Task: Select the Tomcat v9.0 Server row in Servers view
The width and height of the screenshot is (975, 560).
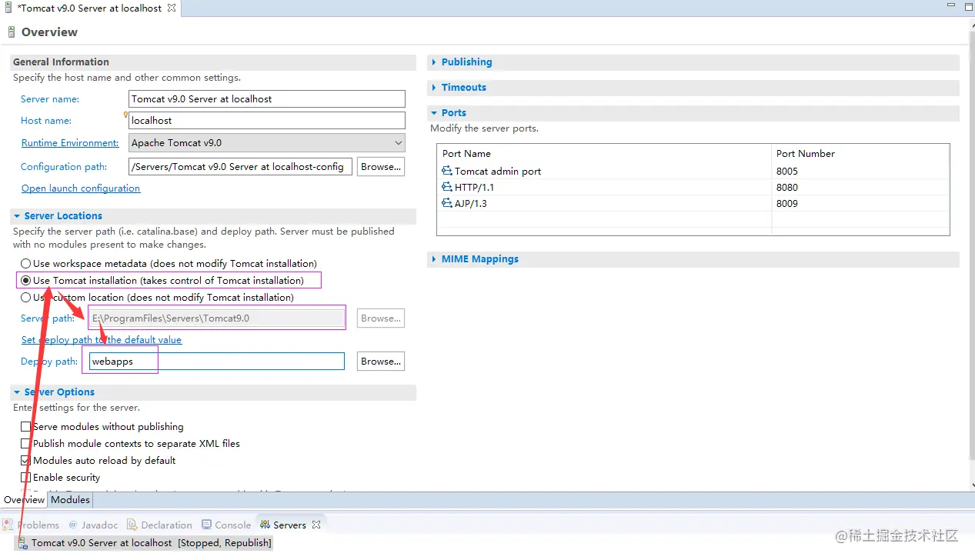Action: tap(145, 543)
